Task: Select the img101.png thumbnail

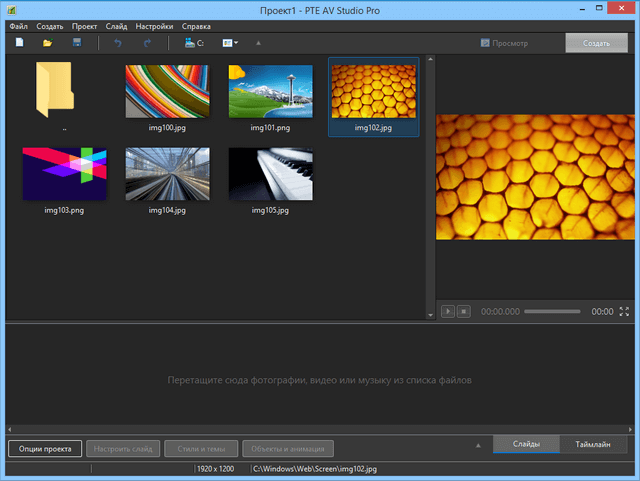Action: [270, 92]
